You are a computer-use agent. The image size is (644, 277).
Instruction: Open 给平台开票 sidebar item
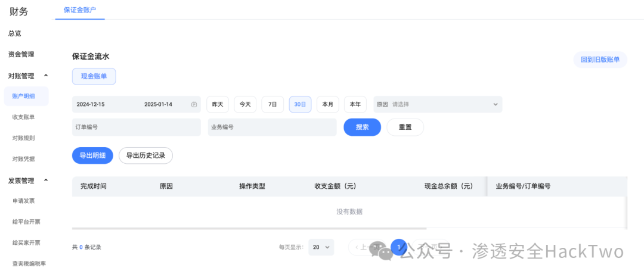point(26,222)
